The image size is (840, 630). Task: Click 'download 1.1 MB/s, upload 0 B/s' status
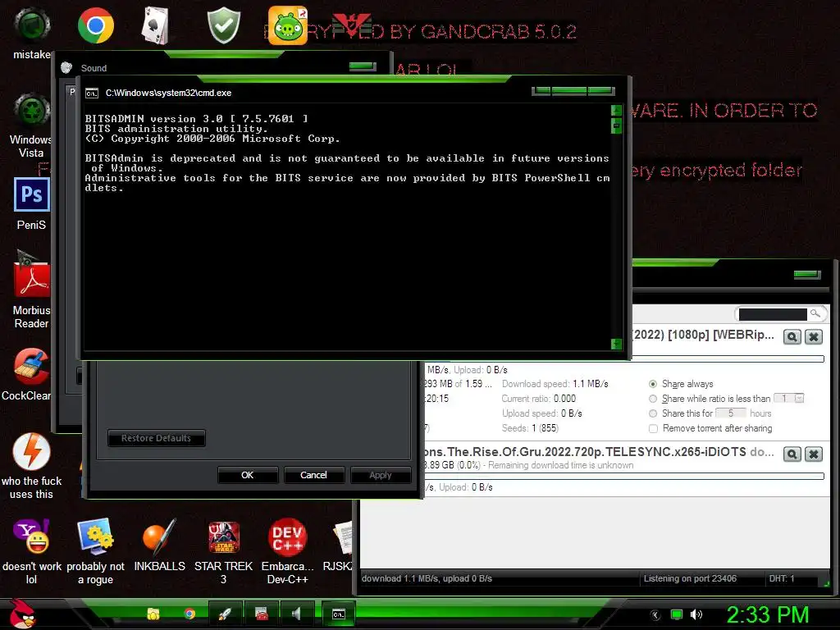tap(427, 578)
